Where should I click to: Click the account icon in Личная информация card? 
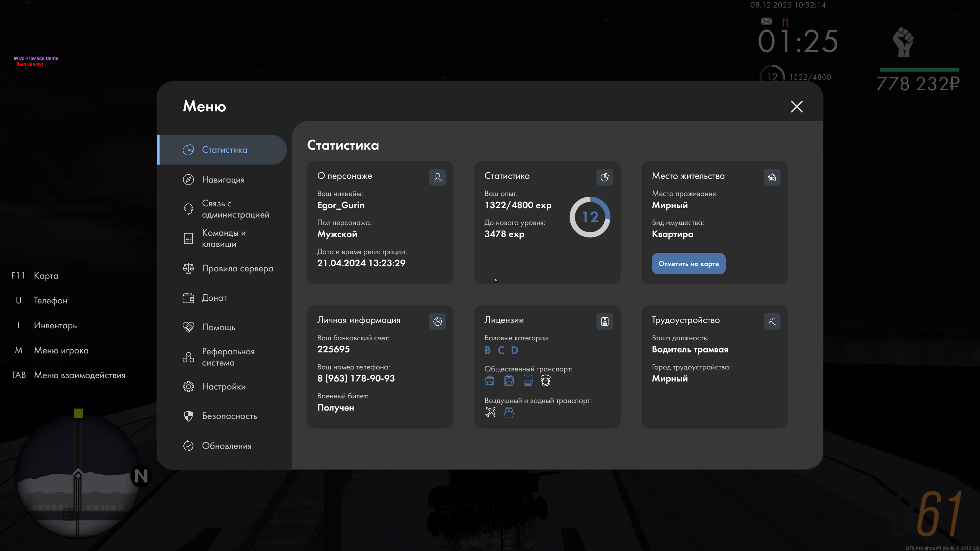point(437,321)
